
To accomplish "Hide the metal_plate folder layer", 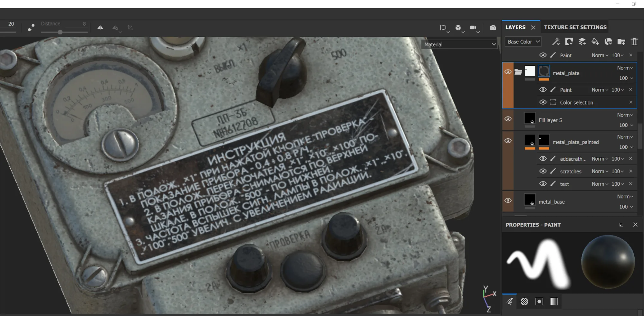I will tap(508, 72).
